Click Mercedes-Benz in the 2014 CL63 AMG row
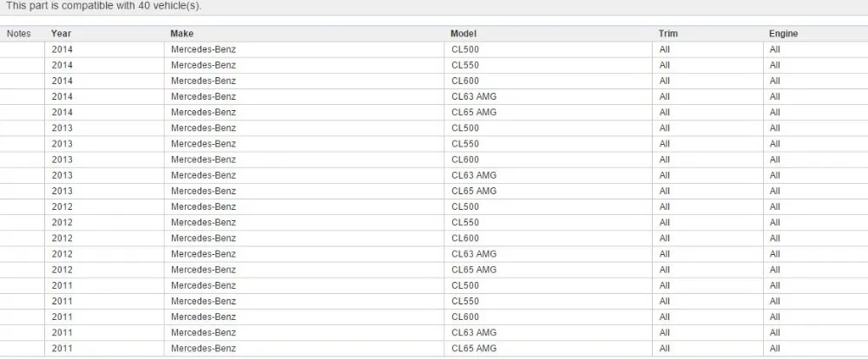868x359 pixels. tap(203, 97)
